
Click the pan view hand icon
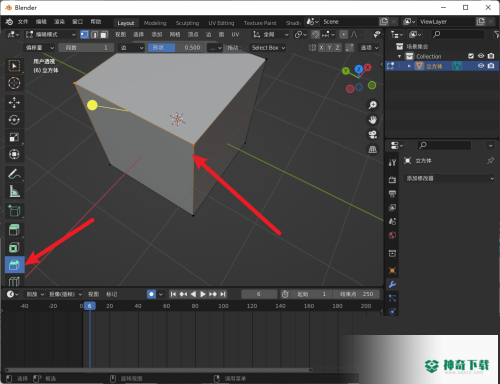[x=372, y=120]
